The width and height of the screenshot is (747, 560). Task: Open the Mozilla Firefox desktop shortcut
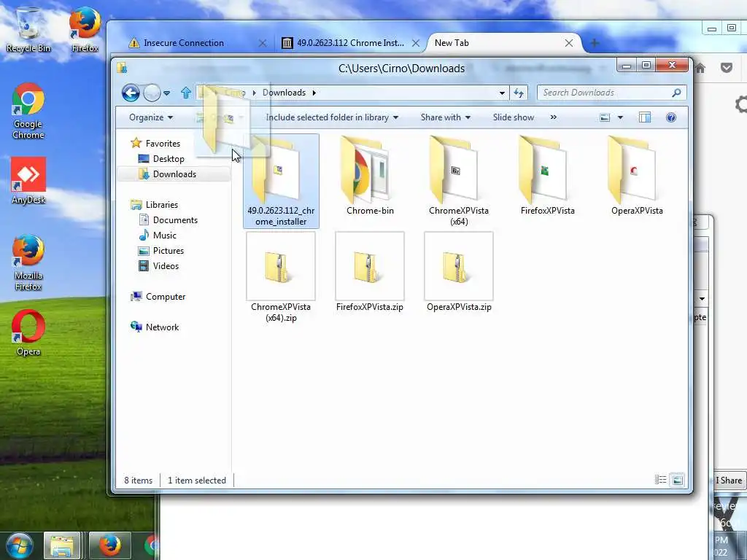tap(28, 262)
